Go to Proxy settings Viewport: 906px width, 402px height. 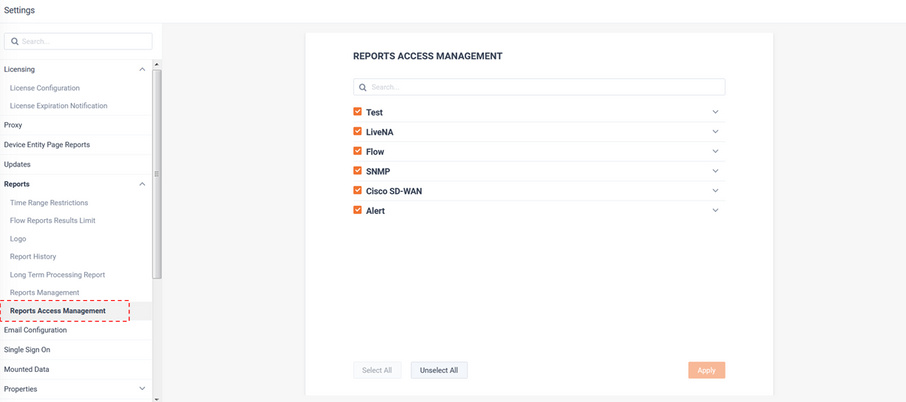point(13,125)
